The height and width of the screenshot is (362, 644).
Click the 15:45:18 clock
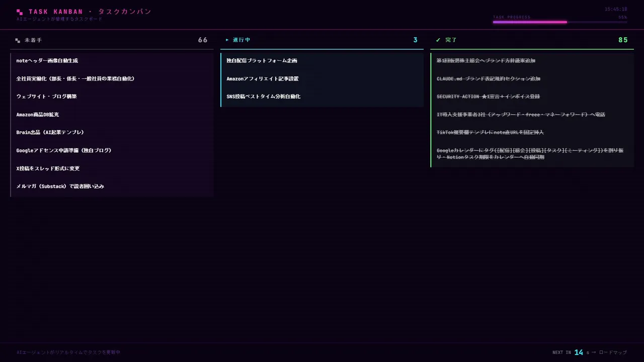(616, 9)
